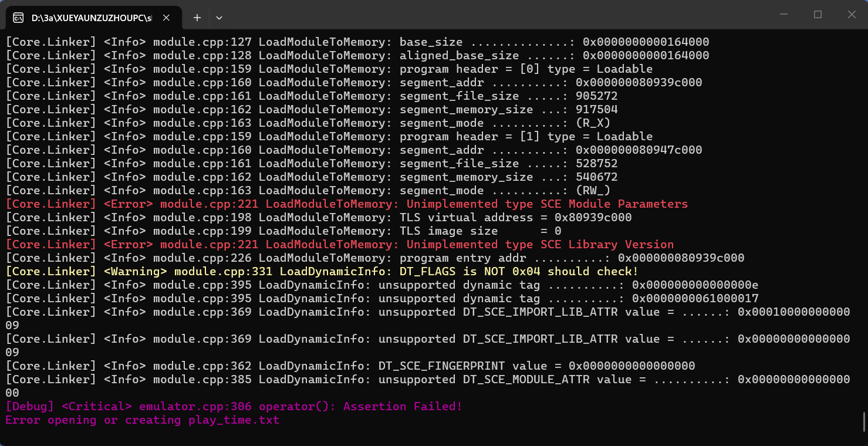Click the 'Error opening or creating play_time.txt' line
868x446 pixels.
(x=143, y=420)
